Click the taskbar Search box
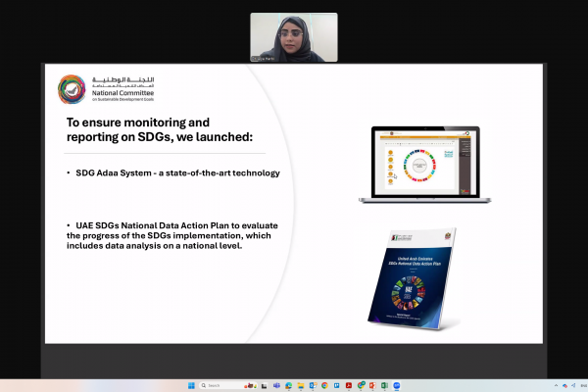The height and width of the screenshot is (392, 588). [214, 385]
